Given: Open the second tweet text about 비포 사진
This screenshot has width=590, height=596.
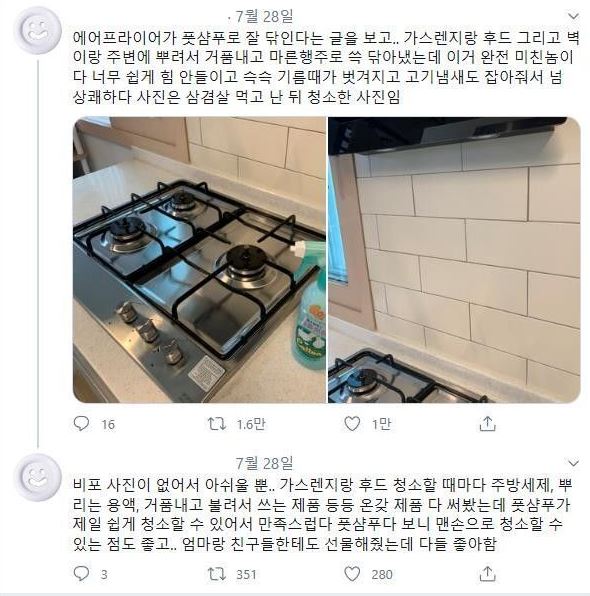Looking at the screenshot, I should (x=323, y=514).
